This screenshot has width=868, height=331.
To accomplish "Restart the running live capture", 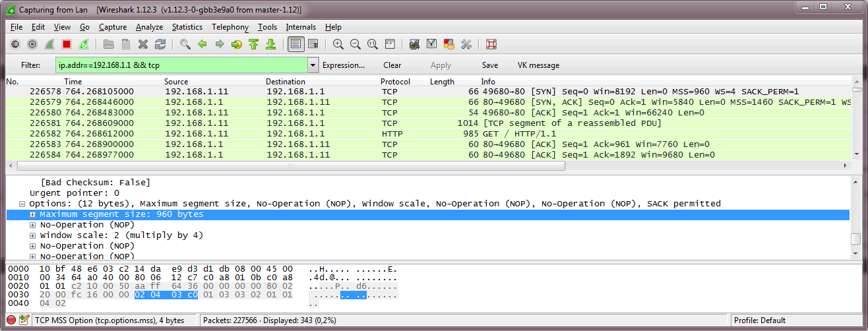I will (84, 44).
